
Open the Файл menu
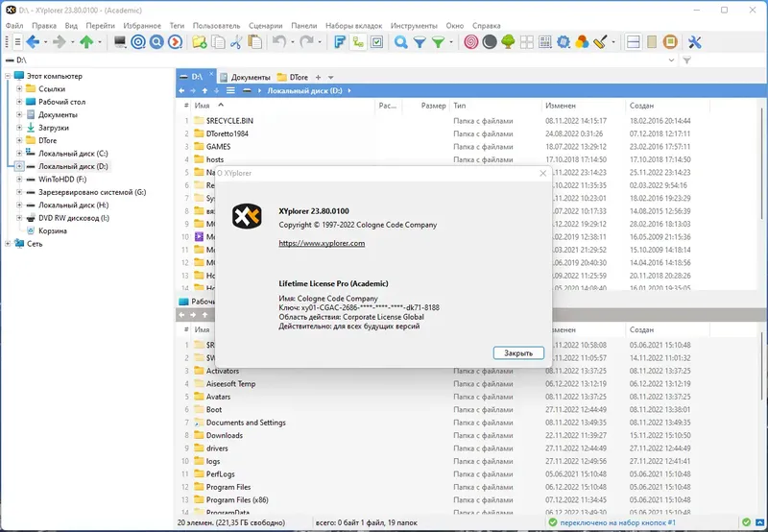[x=14, y=26]
